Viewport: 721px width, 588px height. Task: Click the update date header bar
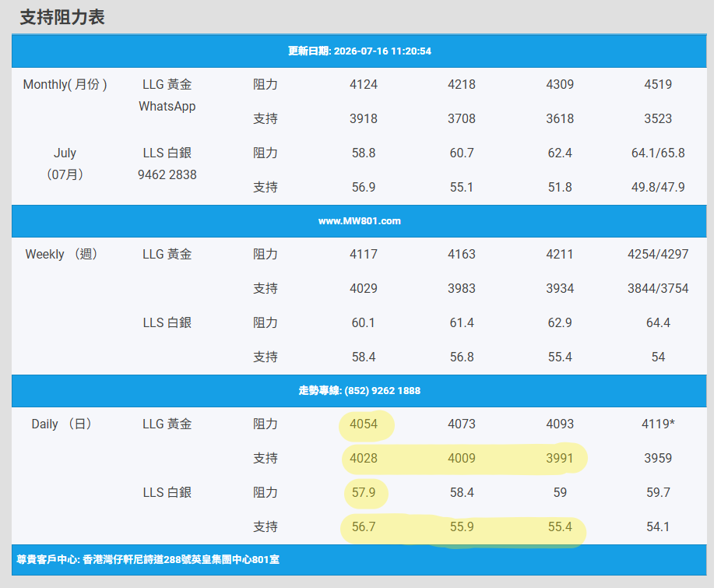[359, 51]
